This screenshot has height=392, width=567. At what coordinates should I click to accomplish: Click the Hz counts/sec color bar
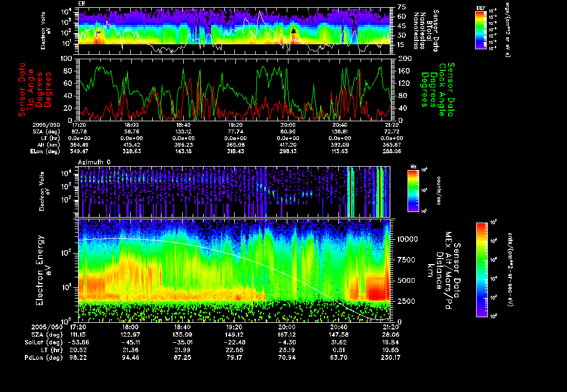pyautogui.click(x=413, y=190)
